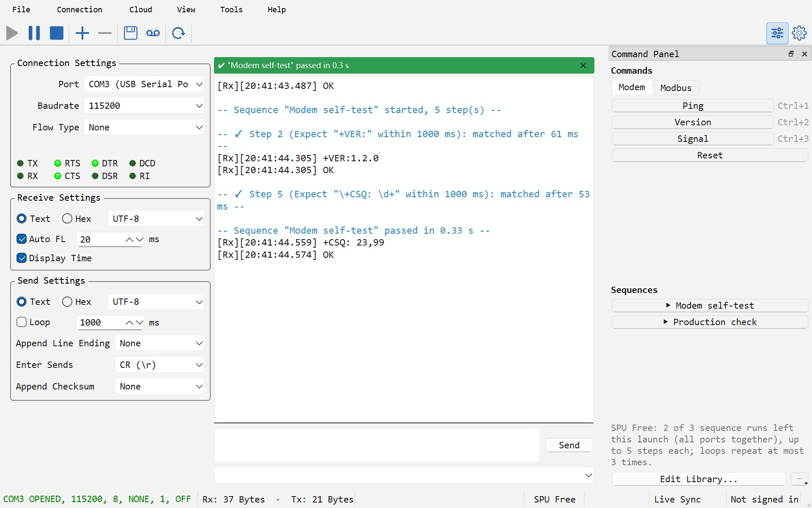
Task: Enable the Loop checkbox
Action: pos(33,322)
